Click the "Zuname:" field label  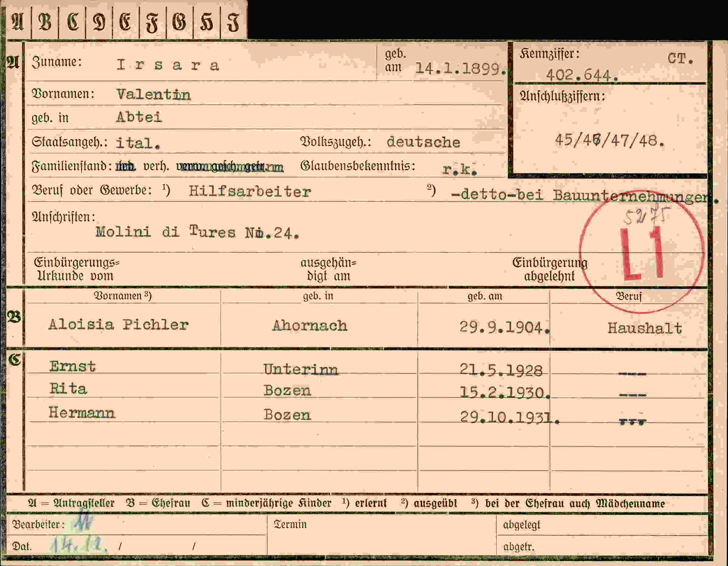57,62
